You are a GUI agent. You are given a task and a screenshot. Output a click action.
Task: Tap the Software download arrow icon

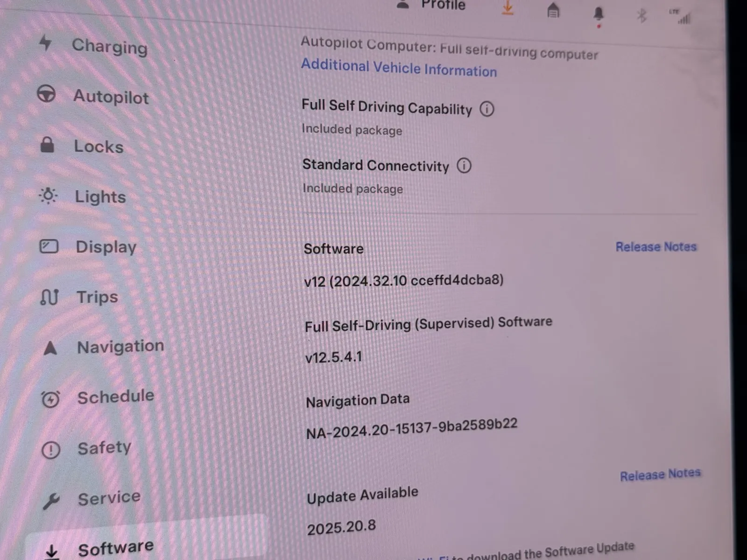pos(52,552)
